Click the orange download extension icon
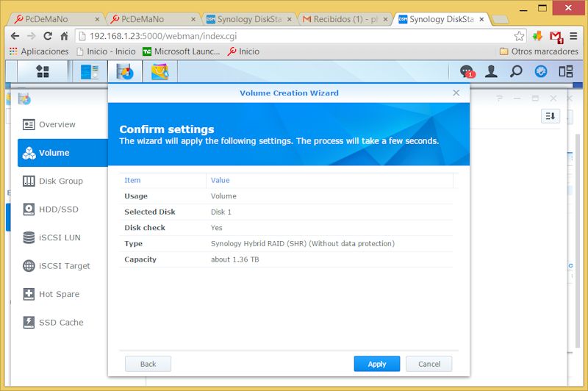Image resolution: width=588 pixels, height=391 pixels. pos(537,36)
